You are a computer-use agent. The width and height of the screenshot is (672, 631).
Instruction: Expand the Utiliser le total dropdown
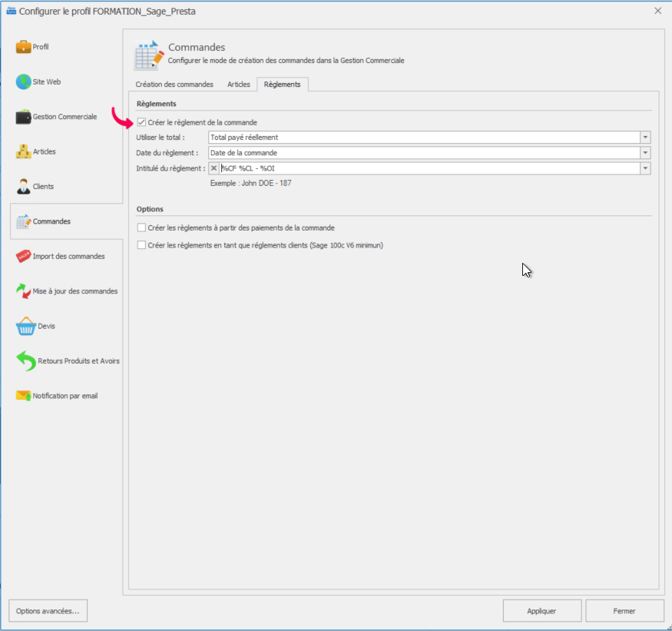point(645,138)
